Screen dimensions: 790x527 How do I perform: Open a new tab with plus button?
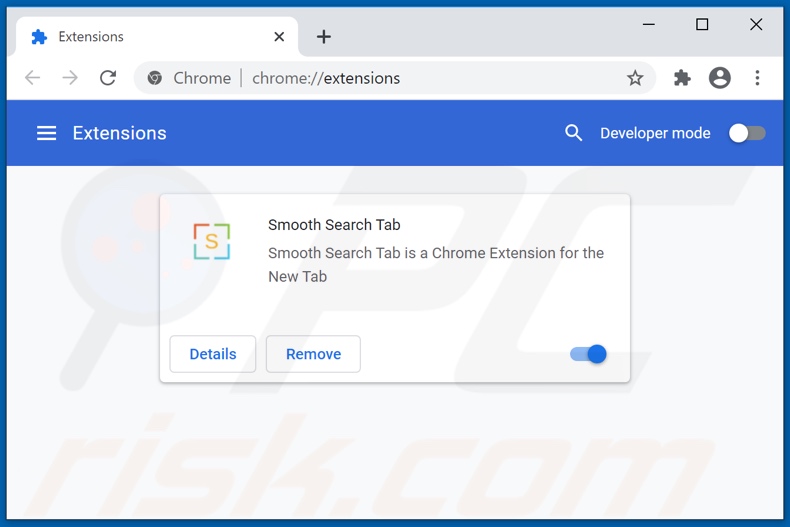(324, 37)
